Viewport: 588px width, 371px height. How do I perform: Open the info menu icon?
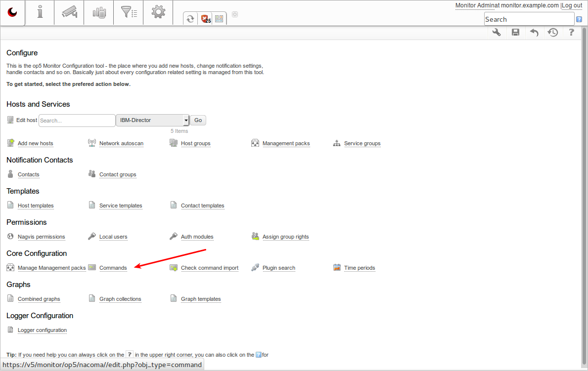40,12
